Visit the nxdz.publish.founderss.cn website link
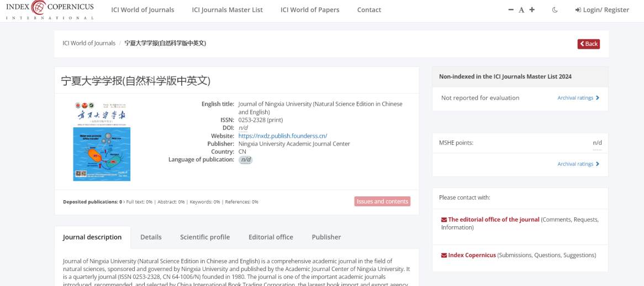Viewport: 644px width, 286px height. click(283, 136)
